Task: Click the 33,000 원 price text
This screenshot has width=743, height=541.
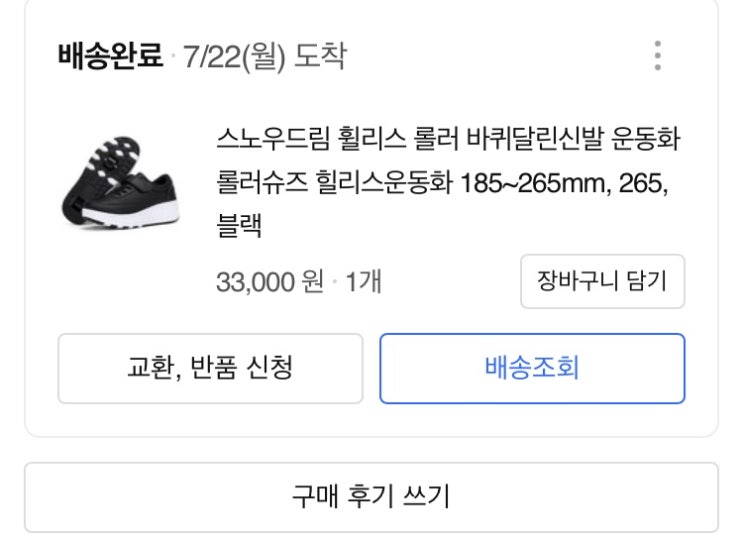Action: pyautogui.click(x=269, y=282)
